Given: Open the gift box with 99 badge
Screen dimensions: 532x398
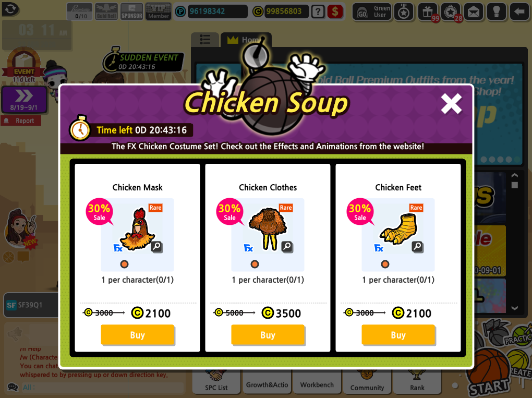Looking at the screenshot, I should tap(428, 12).
